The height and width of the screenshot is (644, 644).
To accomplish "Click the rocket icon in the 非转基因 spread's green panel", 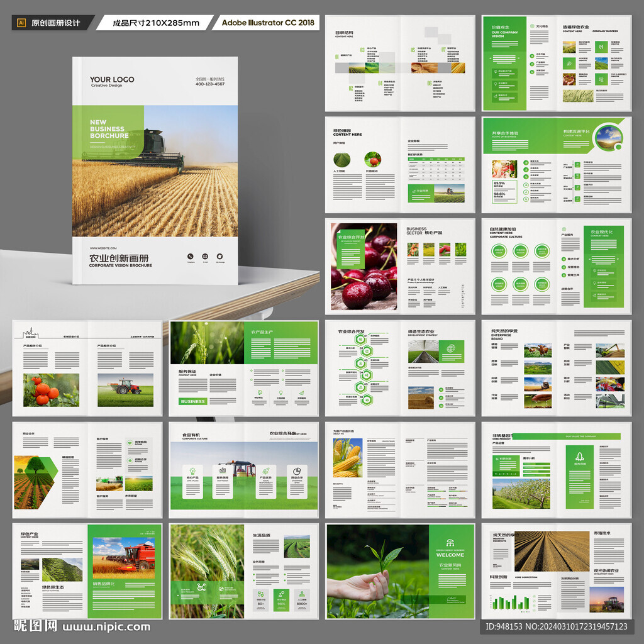I will [x=579, y=457].
